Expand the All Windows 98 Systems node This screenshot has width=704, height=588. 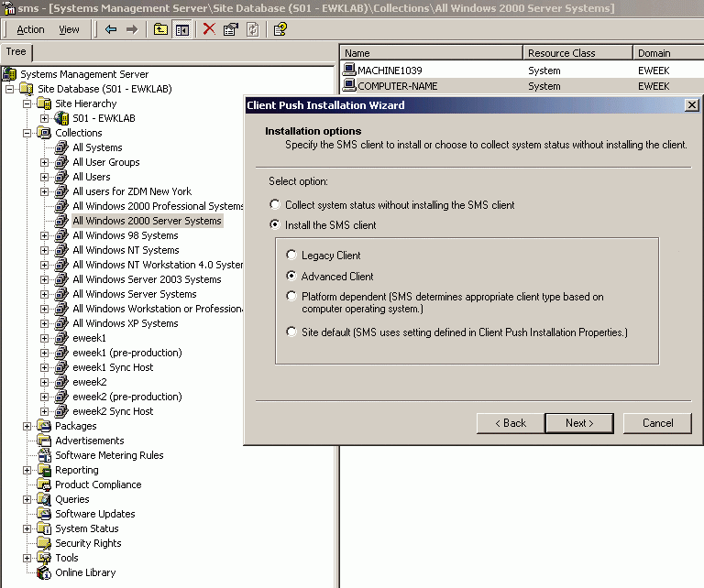[44, 235]
